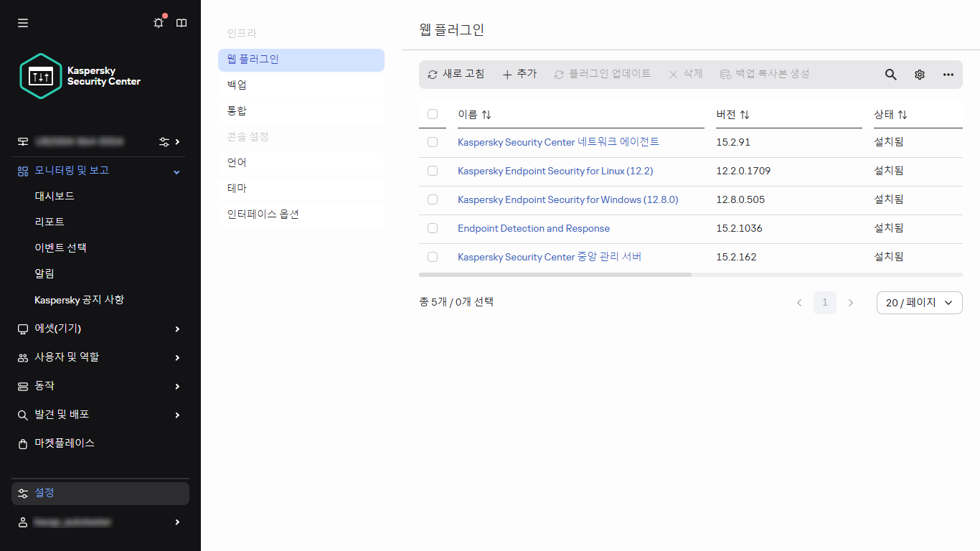Open the 테마 settings section
This screenshot has height=551, width=980.
[x=235, y=188]
